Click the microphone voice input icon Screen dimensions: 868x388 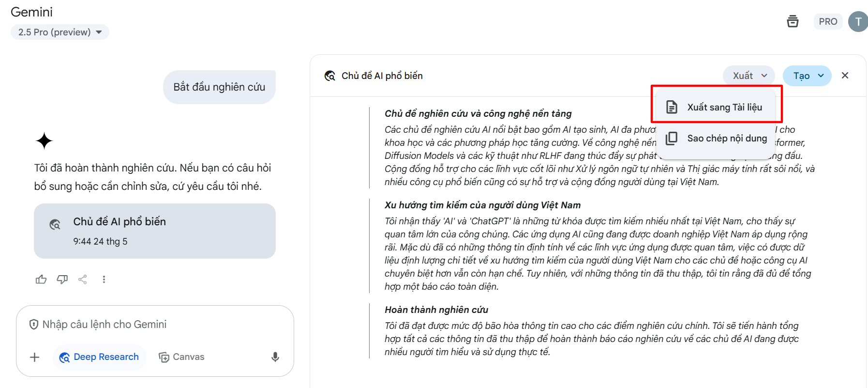point(275,357)
